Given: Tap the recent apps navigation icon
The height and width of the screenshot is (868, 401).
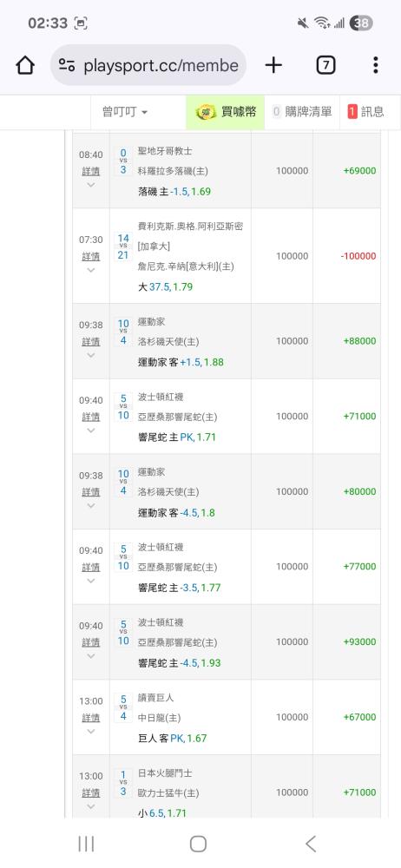Looking at the screenshot, I should (x=86, y=844).
